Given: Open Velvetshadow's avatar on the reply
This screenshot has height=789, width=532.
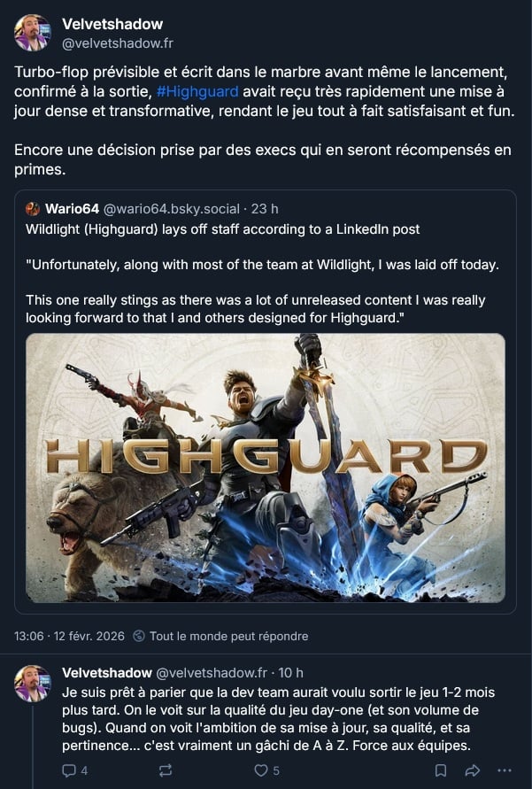Looking at the screenshot, I should click(x=32, y=683).
